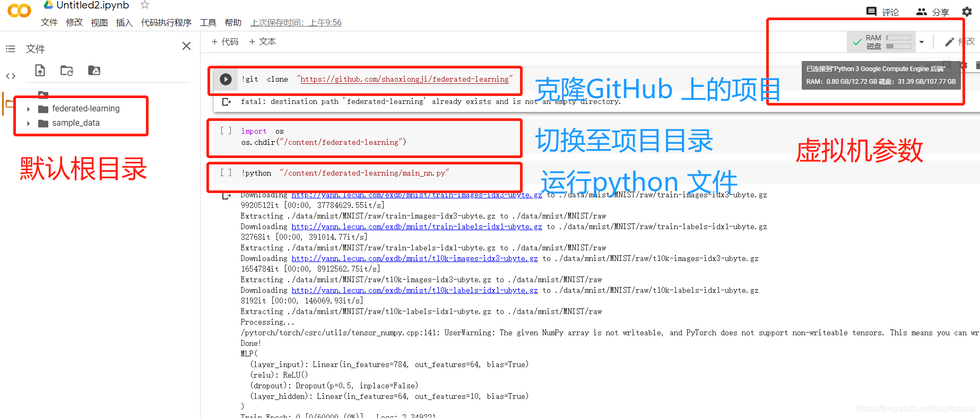
Task: Run the main_nn.py cell via brackets
Action: (226, 172)
